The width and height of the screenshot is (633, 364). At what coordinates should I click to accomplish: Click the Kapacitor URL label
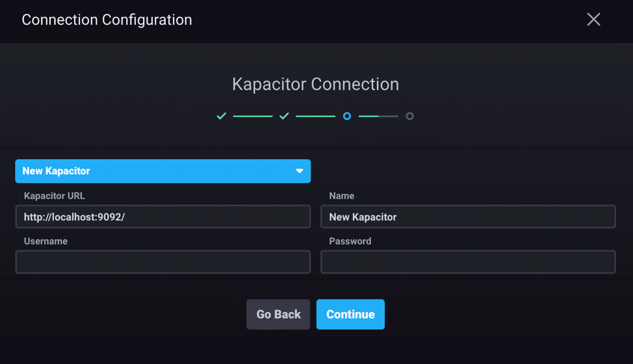click(54, 196)
